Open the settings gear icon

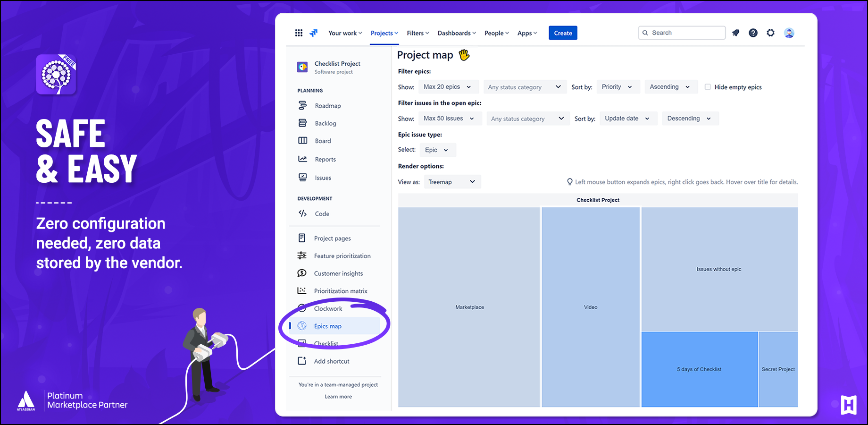[x=770, y=33]
